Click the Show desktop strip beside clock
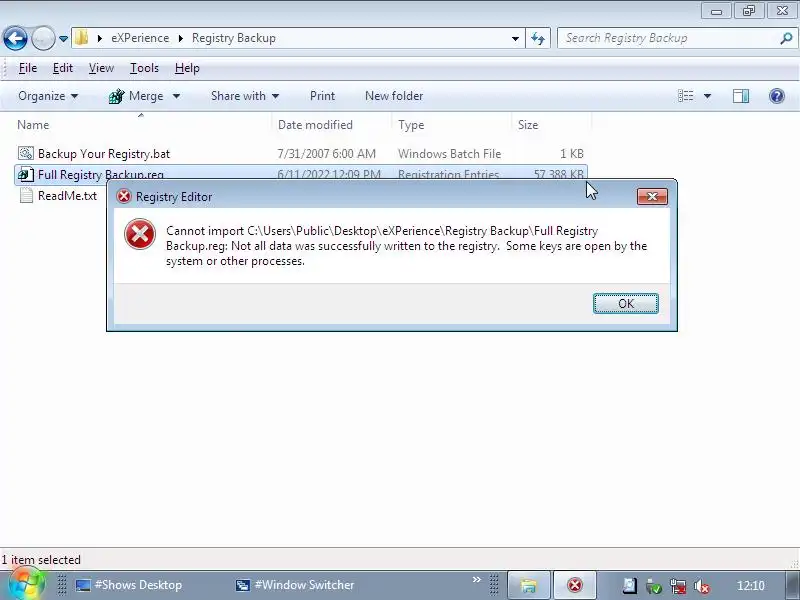This screenshot has height=600, width=800. 792,585
